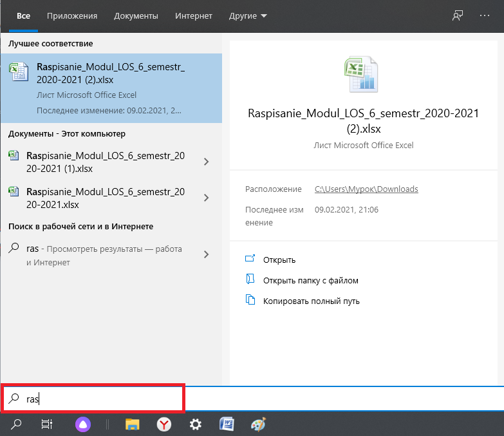Select best match Raspisanie (2).xlsx result
Viewport: 504px width, 436px height.
coord(111,88)
